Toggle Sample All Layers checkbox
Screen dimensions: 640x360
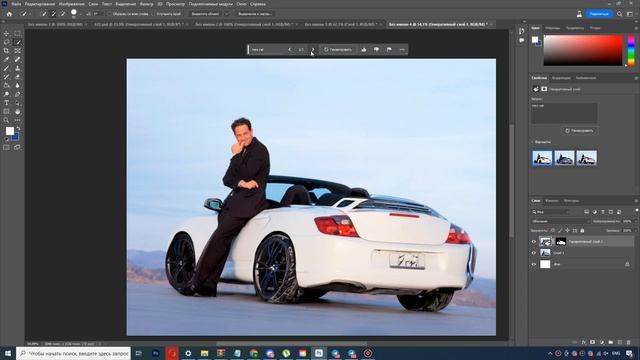tap(109, 14)
